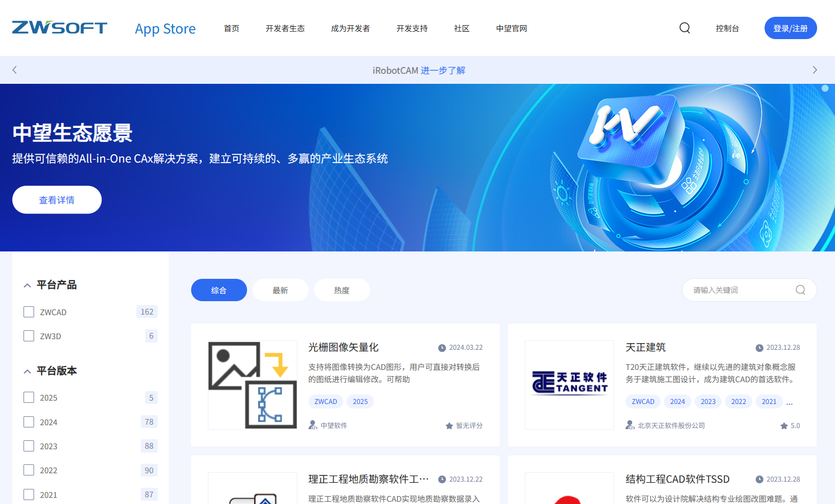Click 2022 tag on 天正建筑 card
Viewport: 835px width, 504px height.
coord(739,402)
